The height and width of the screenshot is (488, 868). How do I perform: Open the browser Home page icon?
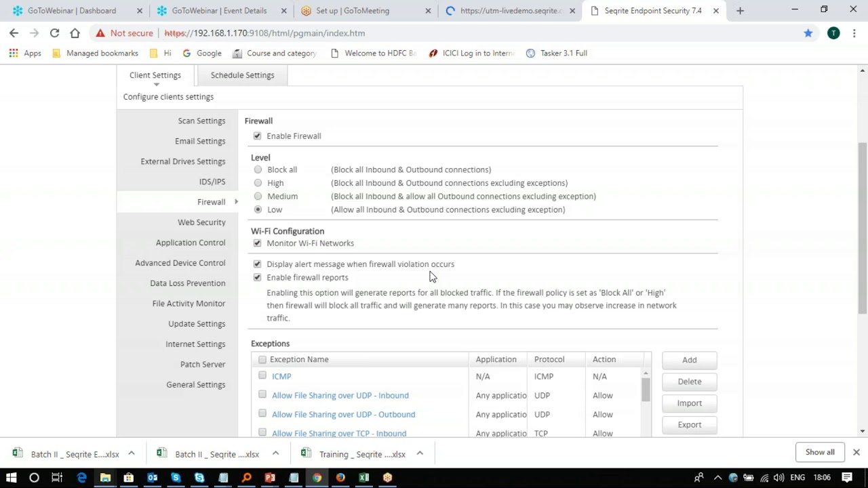pyautogui.click(x=75, y=33)
